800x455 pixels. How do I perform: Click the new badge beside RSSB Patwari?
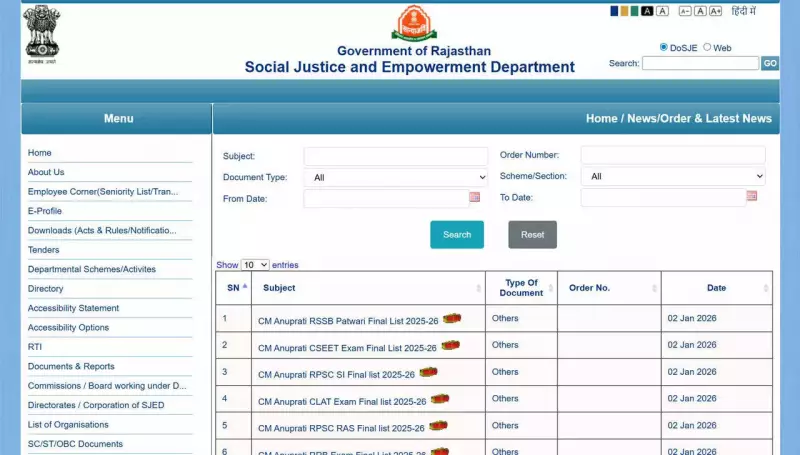[x=452, y=318]
